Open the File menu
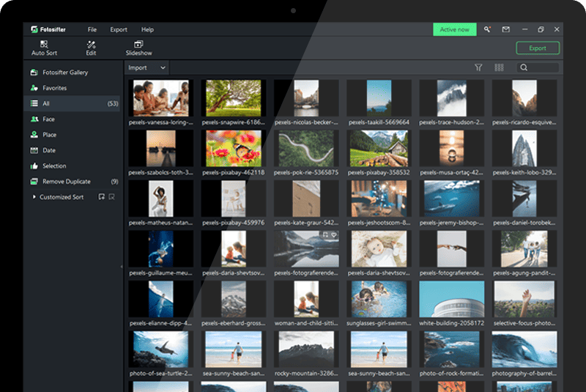Viewport: 586px width, 392px height. (x=92, y=29)
